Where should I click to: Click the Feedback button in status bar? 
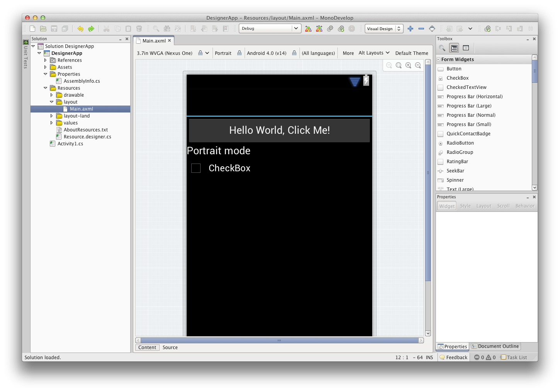click(x=453, y=358)
